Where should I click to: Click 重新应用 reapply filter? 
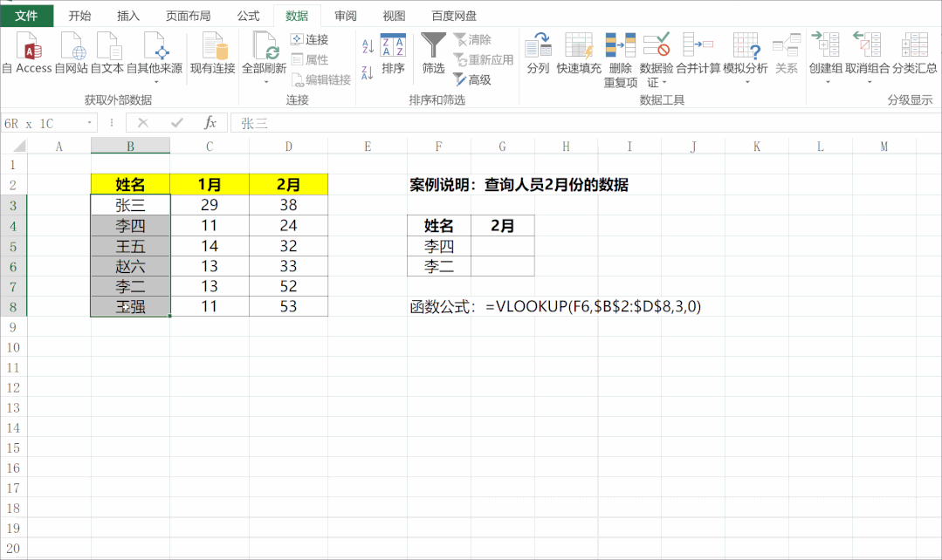click(x=484, y=59)
